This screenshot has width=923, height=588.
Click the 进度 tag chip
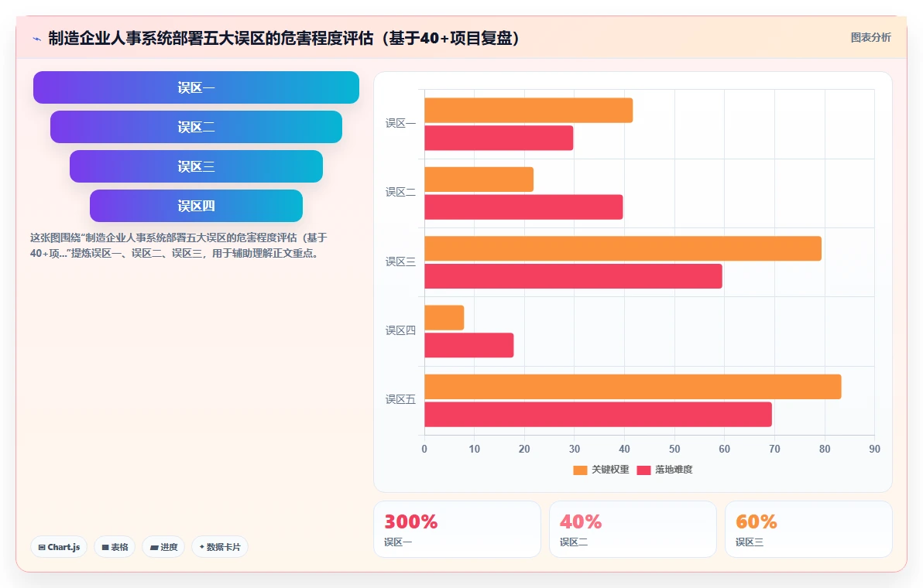163,547
